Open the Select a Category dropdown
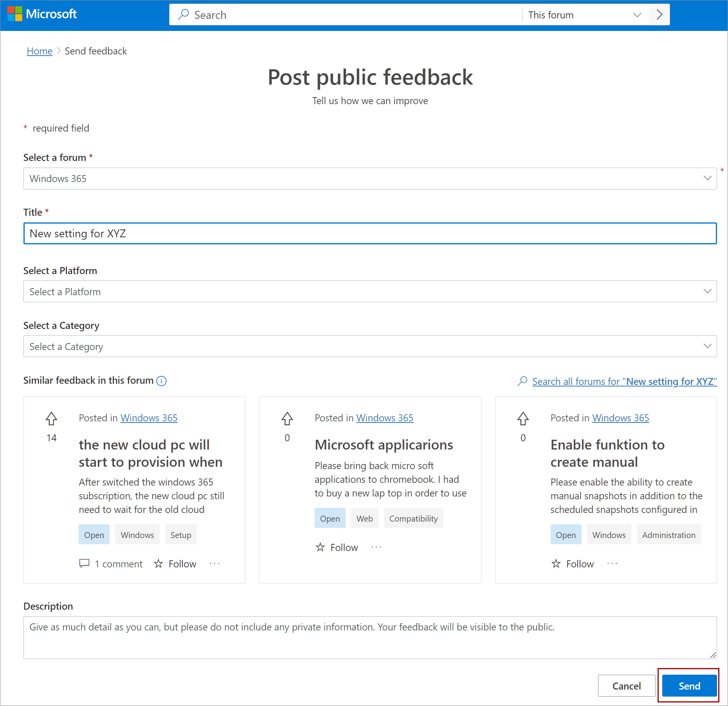This screenshot has height=706, width=728. pyautogui.click(x=370, y=346)
